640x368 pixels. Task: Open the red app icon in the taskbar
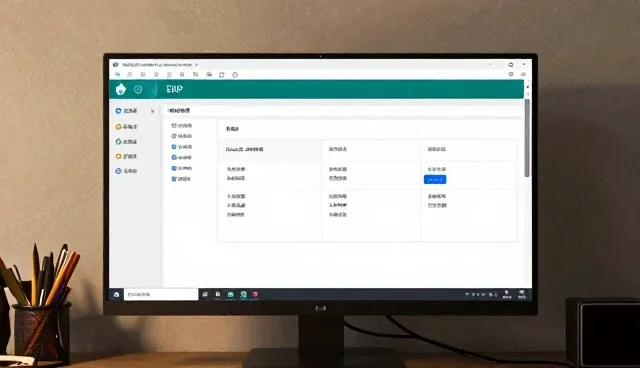pyautogui.click(x=255, y=294)
